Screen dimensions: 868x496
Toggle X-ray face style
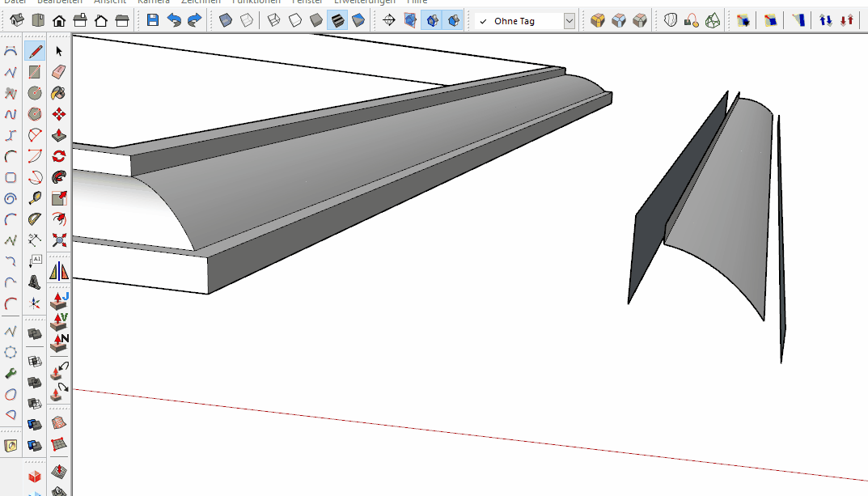(227, 20)
